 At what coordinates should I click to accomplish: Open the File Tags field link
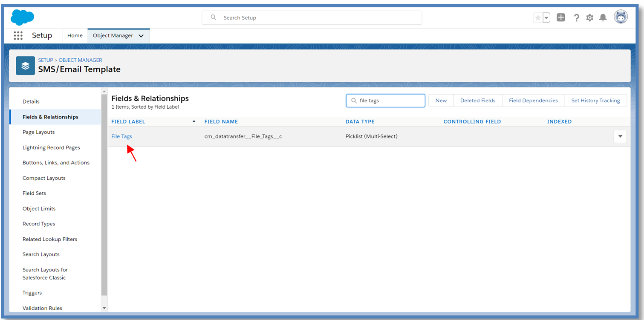[122, 136]
